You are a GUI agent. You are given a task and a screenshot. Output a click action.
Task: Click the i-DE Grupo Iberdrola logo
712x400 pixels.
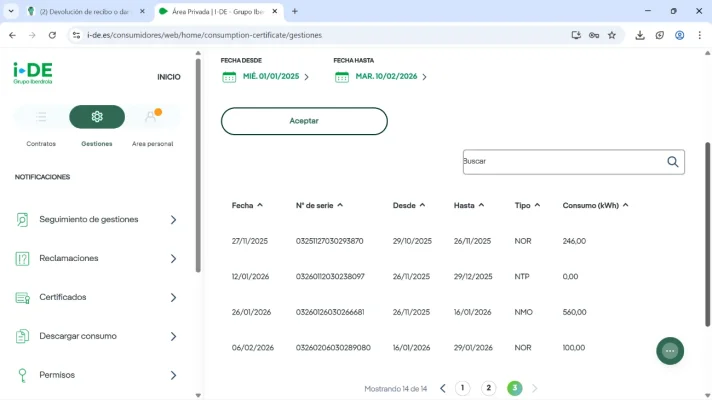point(33,73)
